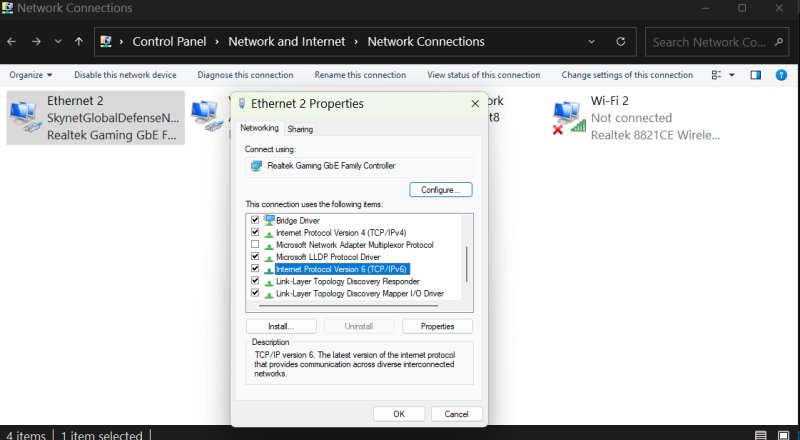Screen dimensions: 800x440
Task: Click the Up directory arrow
Action: [x=79, y=42]
